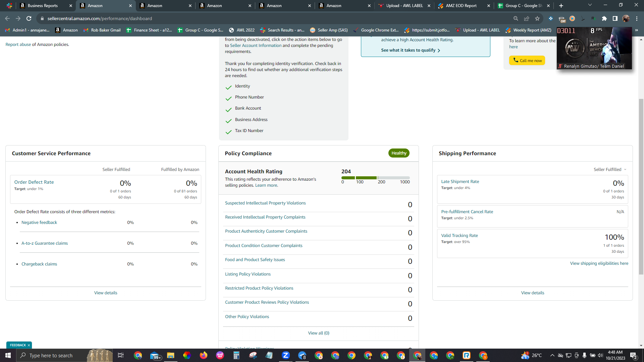Viewport: 644px width, 362px height.
Task: Open the Chrome profile avatar
Action: 626,18
